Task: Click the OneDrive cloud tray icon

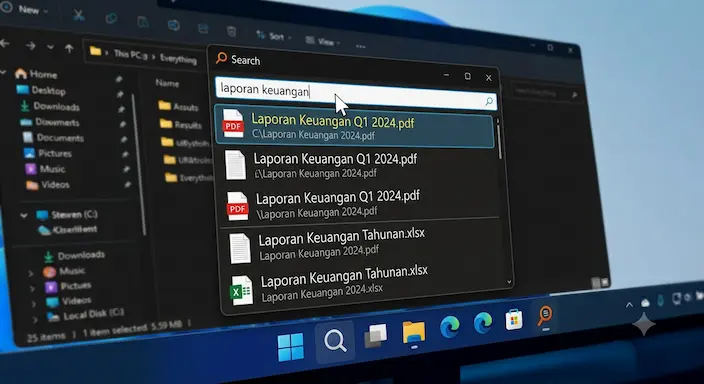Action: click(x=645, y=303)
